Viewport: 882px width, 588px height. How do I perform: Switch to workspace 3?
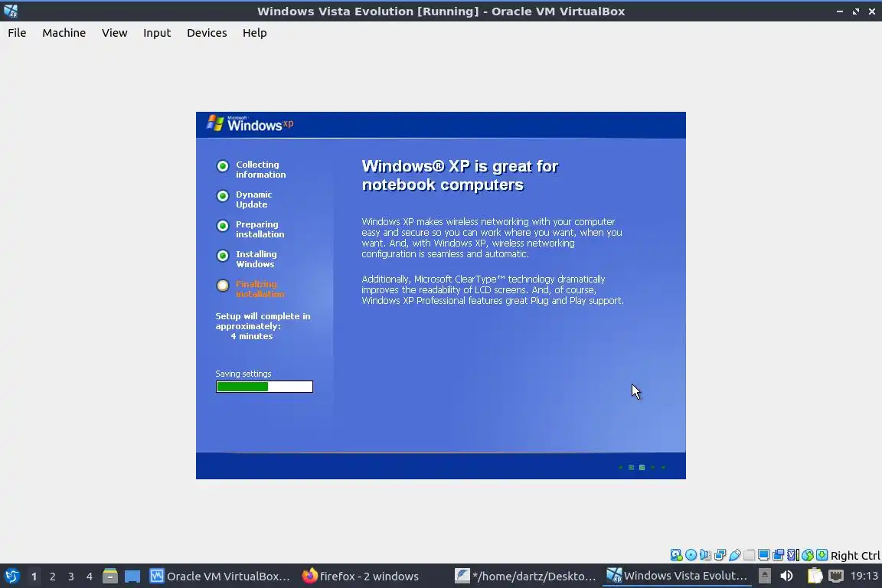[71, 577]
